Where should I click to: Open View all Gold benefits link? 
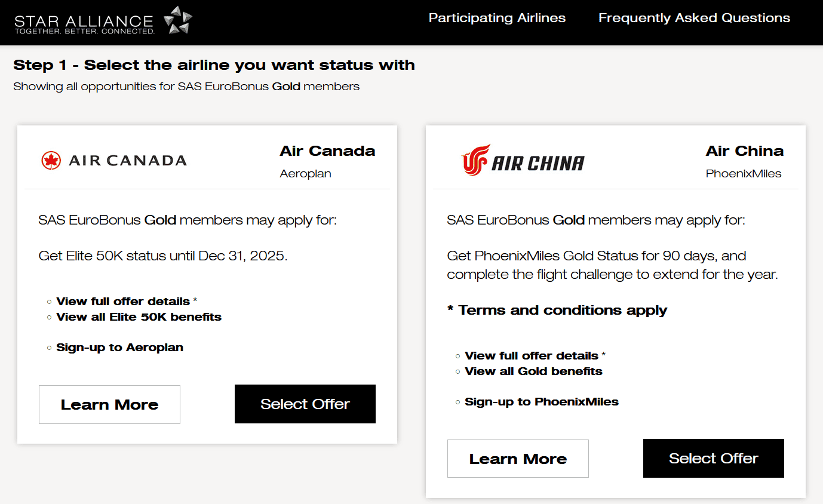point(533,371)
